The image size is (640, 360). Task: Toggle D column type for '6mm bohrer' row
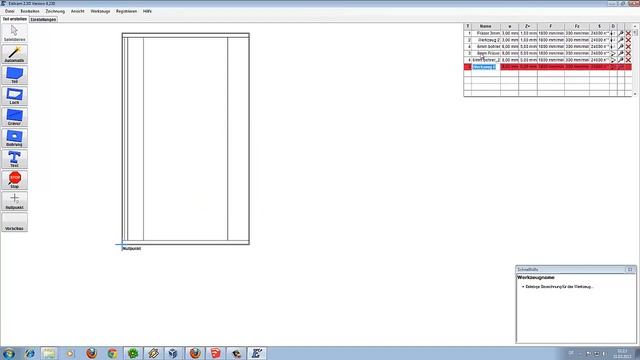click(613, 47)
